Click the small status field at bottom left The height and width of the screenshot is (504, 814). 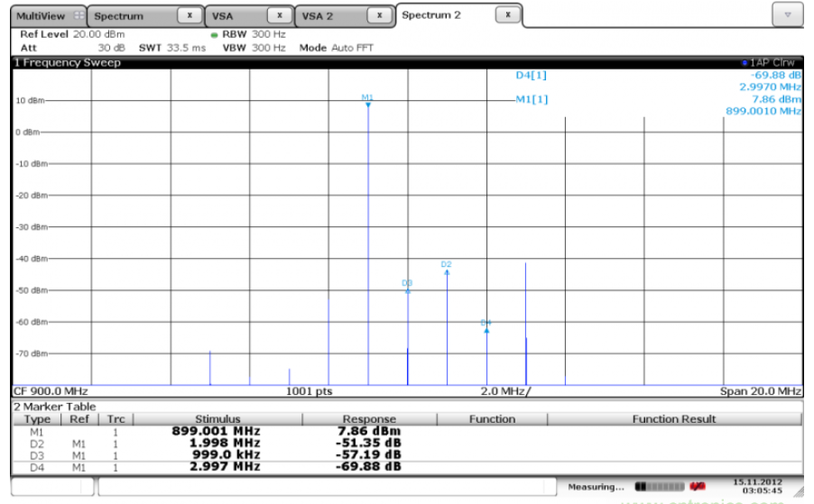[x=52, y=487]
